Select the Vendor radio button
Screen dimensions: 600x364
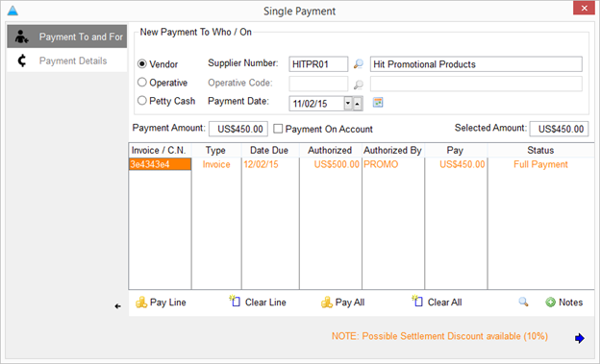(142, 63)
